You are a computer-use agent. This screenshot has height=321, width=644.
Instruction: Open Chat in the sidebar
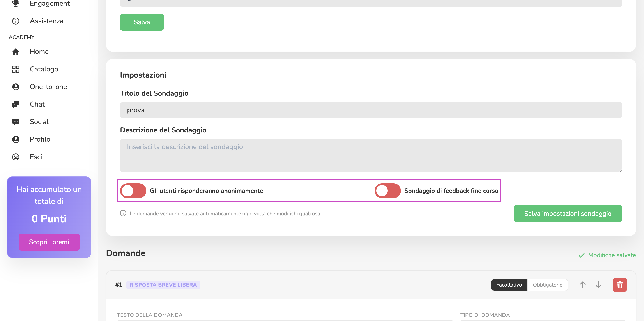tap(37, 104)
